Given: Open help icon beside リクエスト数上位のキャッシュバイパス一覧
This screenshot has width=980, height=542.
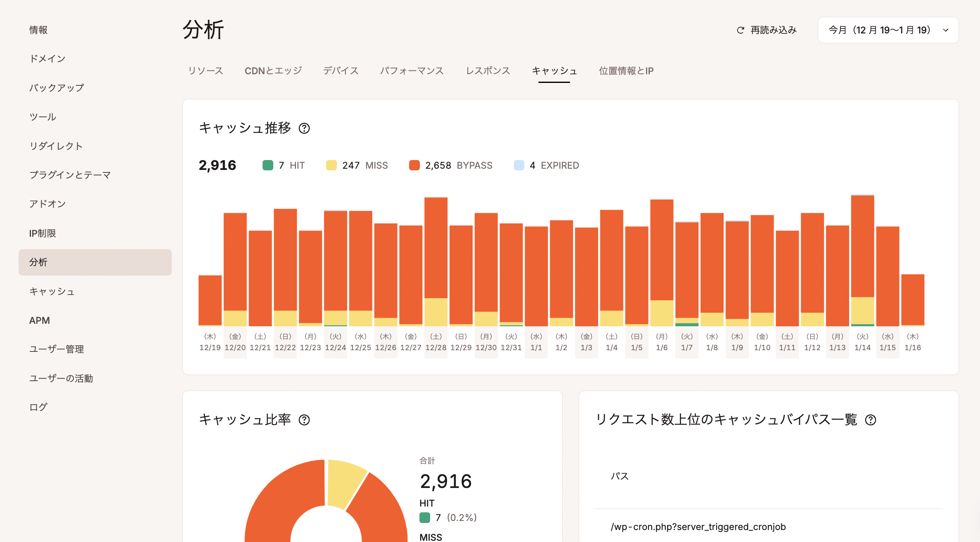Looking at the screenshot, I should coord(871,420).
